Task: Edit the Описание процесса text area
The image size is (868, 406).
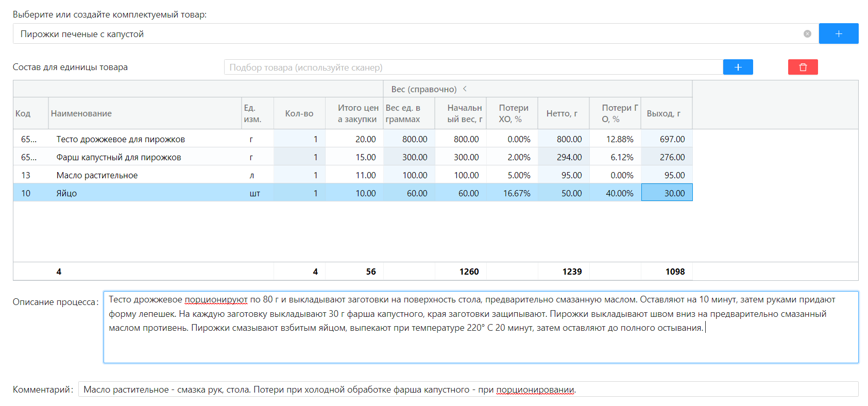Action: pos(481,327)
